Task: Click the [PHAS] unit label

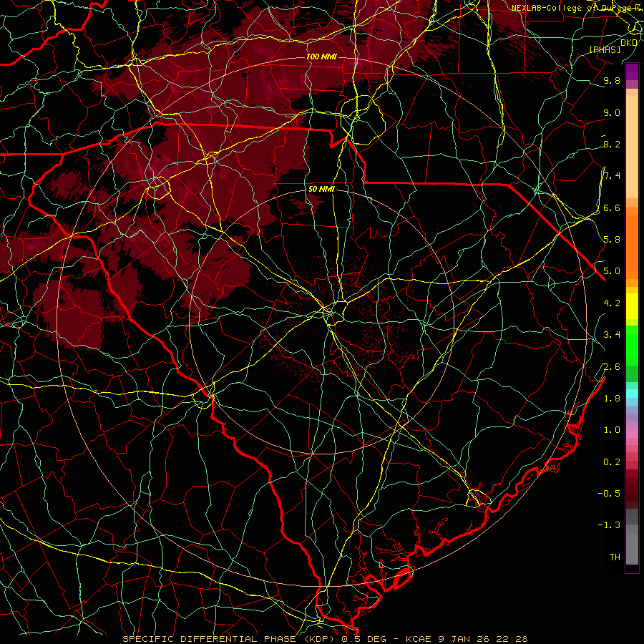Action: click(x=605, y=49)
